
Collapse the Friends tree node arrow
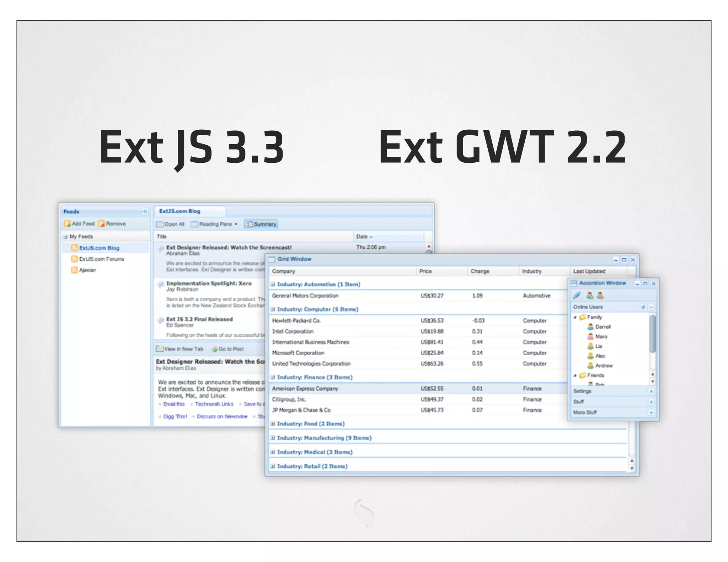(x=575, y=375)
